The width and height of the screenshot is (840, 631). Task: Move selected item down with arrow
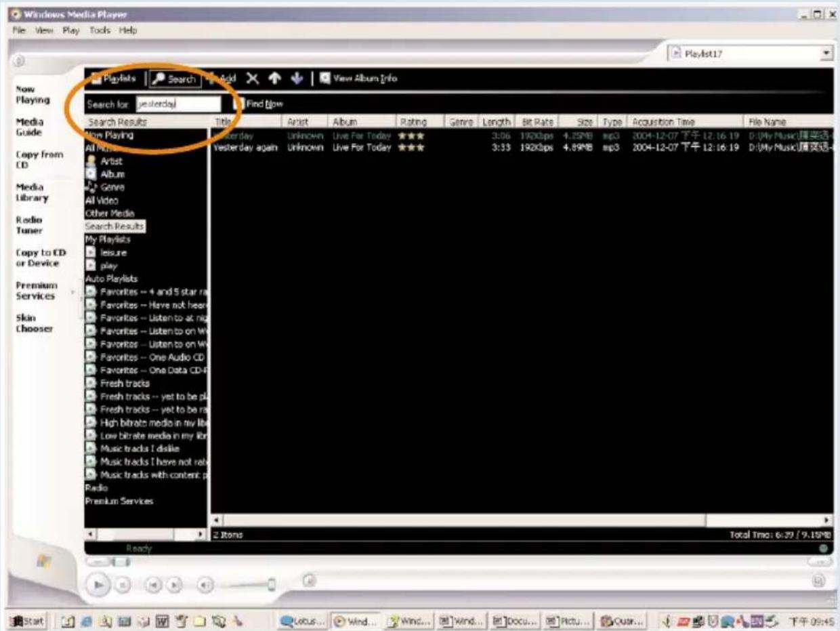(x=297, y=79)
